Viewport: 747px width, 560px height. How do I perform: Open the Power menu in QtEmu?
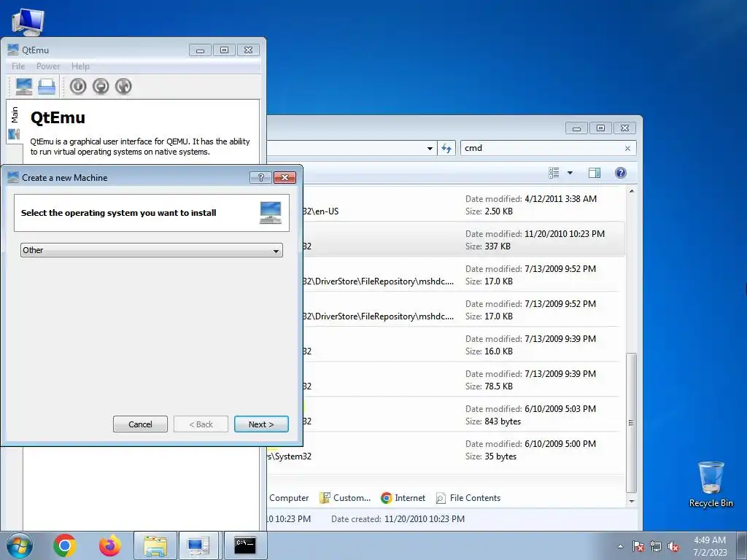point(48,66)
